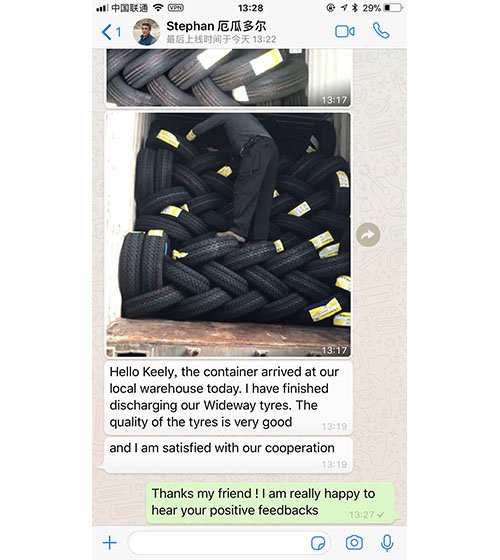Viewport: 500px width, 560px height.
Task: Open the sticker picker in message field
Action: point(318,543)
